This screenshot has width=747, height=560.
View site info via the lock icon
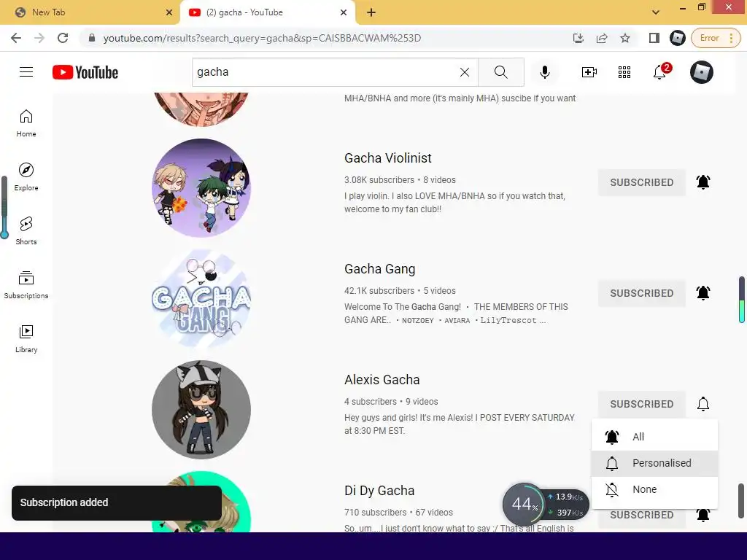92,38
